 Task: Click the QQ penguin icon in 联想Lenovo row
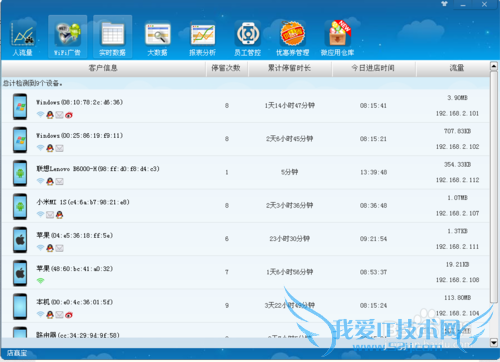coord(50,181)
